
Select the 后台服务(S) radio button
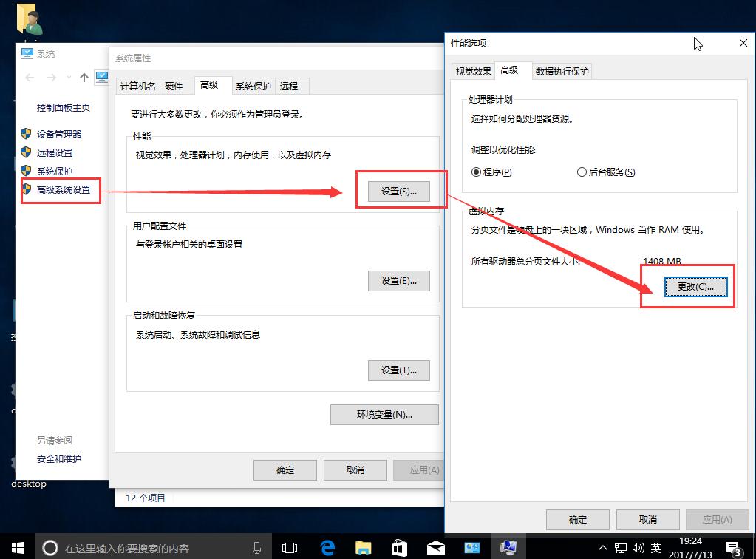tap(583, 172)
